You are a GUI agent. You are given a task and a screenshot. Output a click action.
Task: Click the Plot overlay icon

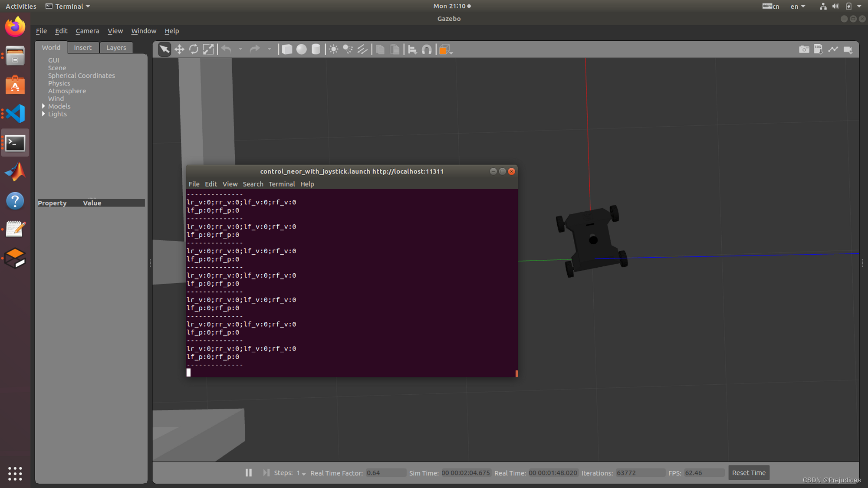(833, 49)
